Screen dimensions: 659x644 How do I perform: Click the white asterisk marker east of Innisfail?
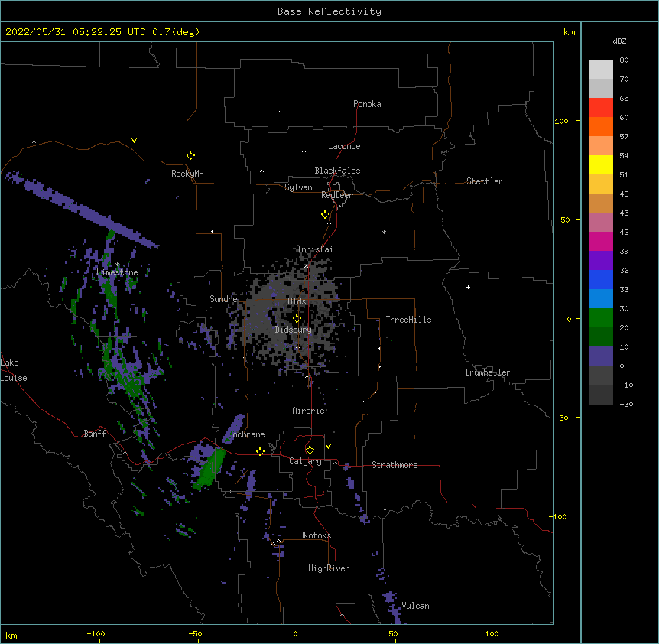(x=384, y=232)
